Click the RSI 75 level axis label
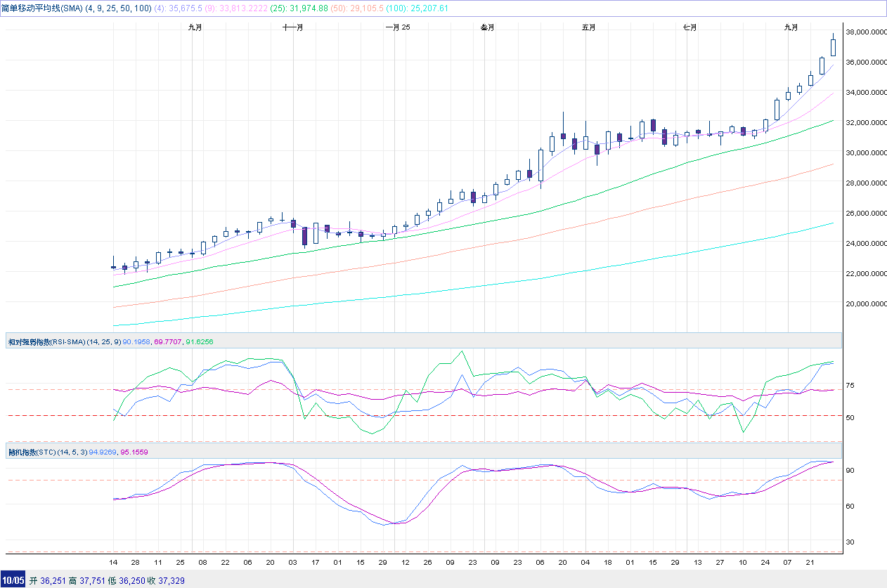This screenshot has height=588, width=887. click(850, 386)
